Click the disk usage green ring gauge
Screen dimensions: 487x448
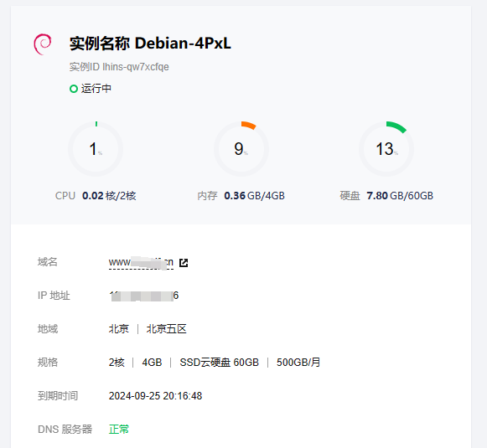click(386, 149)
